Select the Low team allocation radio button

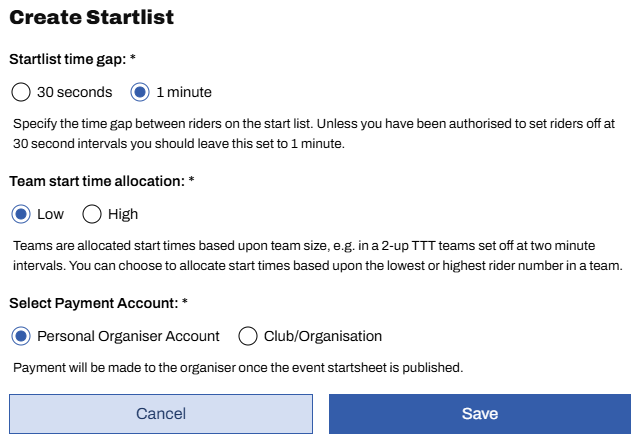tap(21, 214)
